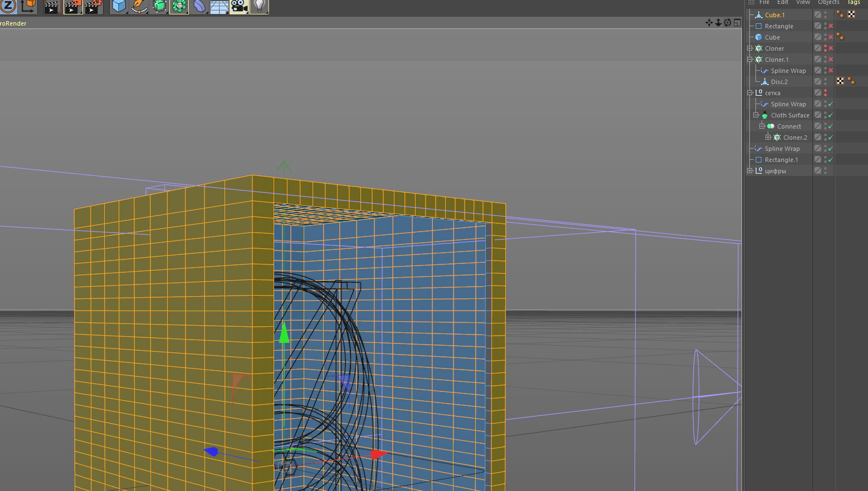The image size is (868, 491).
Task: Open the MoGraph Cloner toolbar icon
Action: pos(179,7)
